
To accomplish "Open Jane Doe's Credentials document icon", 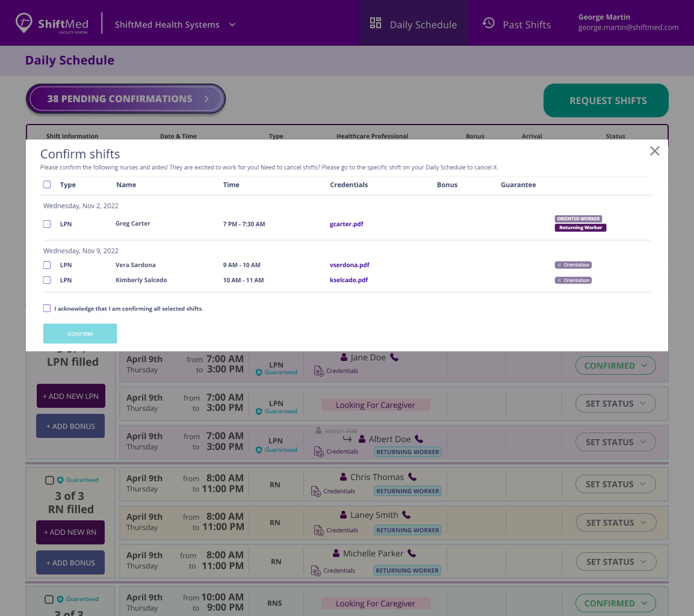I will (319, 371).
